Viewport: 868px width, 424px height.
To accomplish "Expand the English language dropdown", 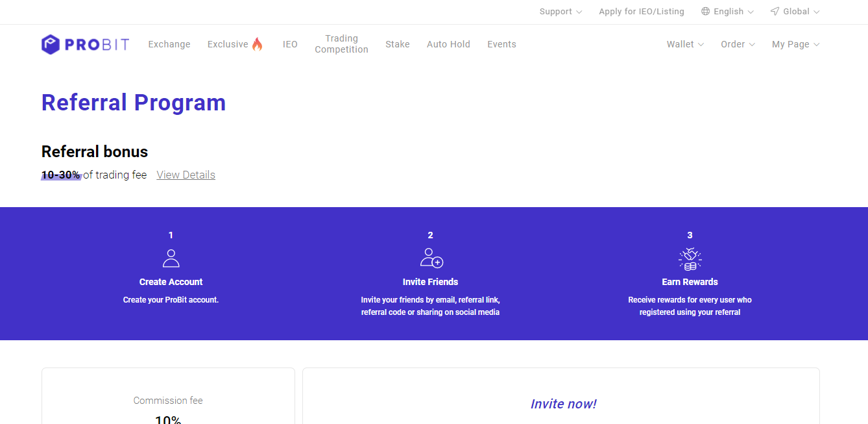I will 733,12.
